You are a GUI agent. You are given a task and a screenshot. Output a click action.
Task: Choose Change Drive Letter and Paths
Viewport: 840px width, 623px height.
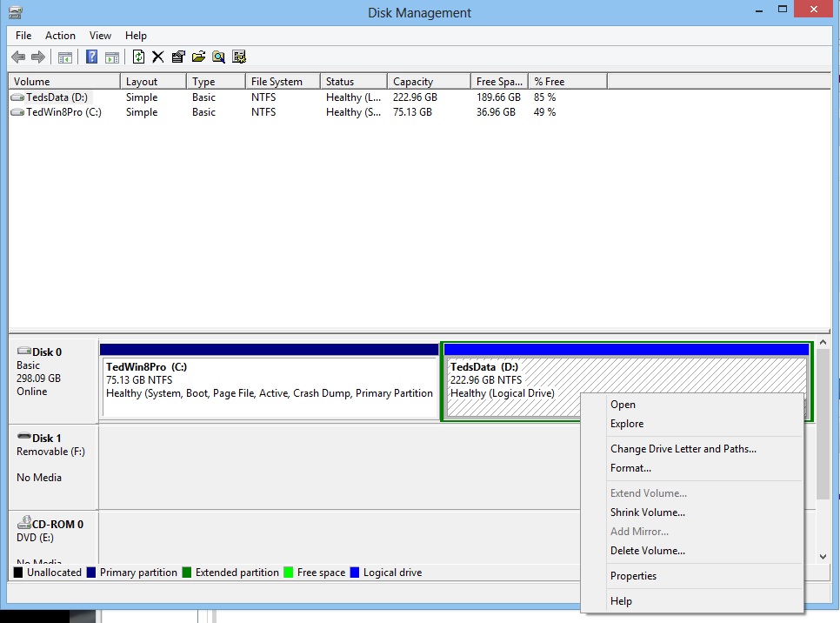(x=683, y=449)
